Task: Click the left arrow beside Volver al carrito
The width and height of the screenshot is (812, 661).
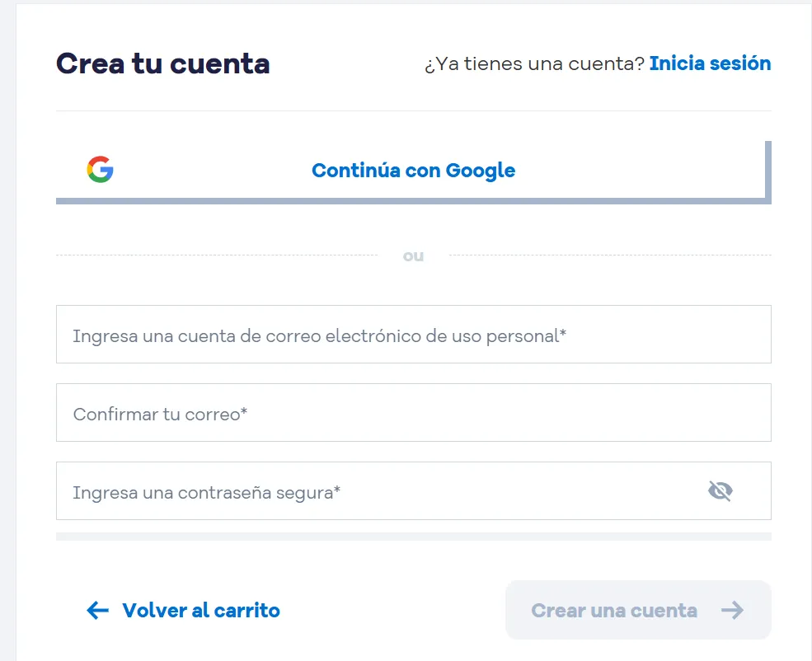Action: [x=97, y=611]
